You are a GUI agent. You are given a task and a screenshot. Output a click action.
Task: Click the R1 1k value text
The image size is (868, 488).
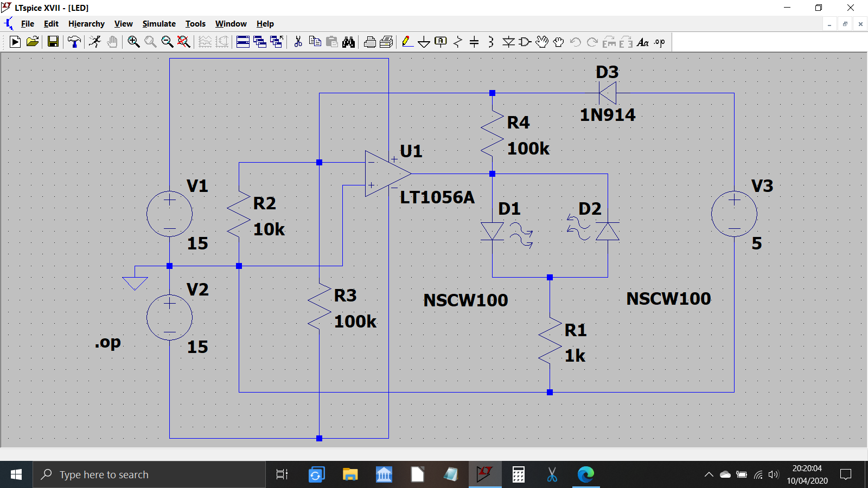(x=575, y=356)
